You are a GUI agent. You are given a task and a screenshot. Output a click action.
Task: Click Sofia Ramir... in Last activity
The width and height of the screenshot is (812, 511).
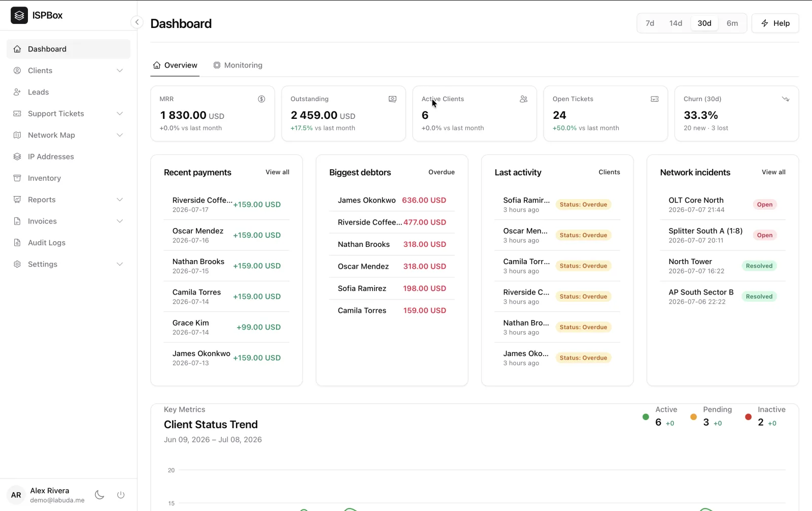[526, 200]
